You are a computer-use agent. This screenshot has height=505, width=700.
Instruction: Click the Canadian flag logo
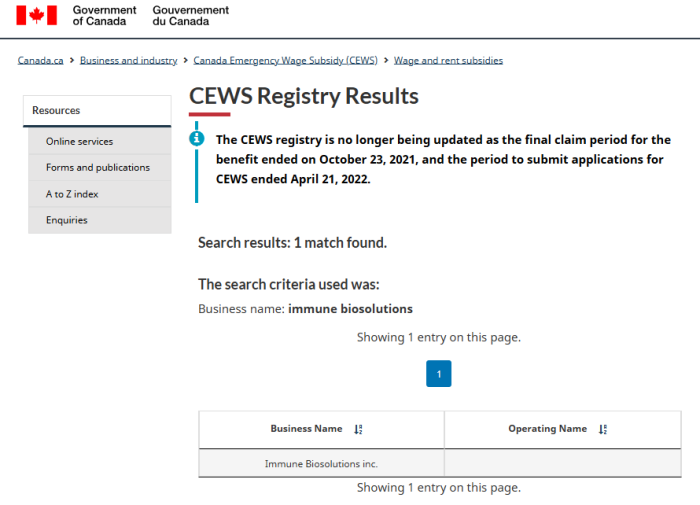coord(37,15)
